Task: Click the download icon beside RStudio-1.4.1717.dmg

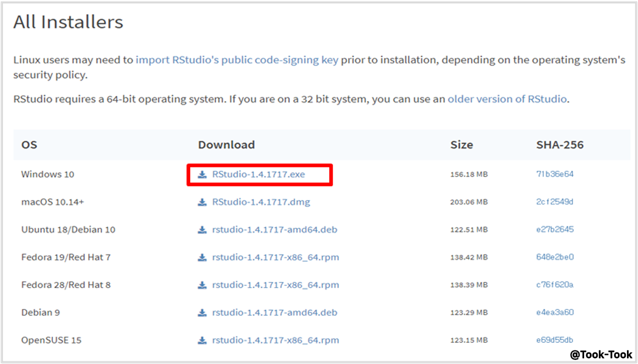Action: [202, 202]
